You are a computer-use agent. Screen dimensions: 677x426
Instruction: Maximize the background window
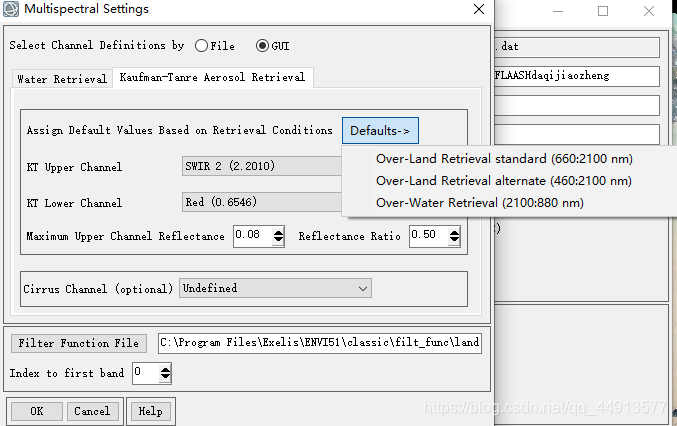tap(603, 11)
